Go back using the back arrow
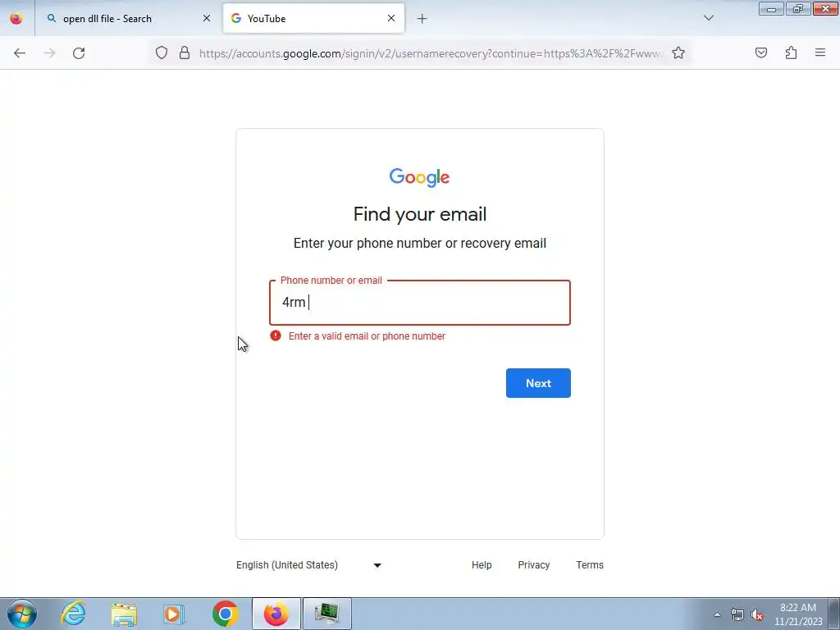Screen dimensions: 840x630 20,53
